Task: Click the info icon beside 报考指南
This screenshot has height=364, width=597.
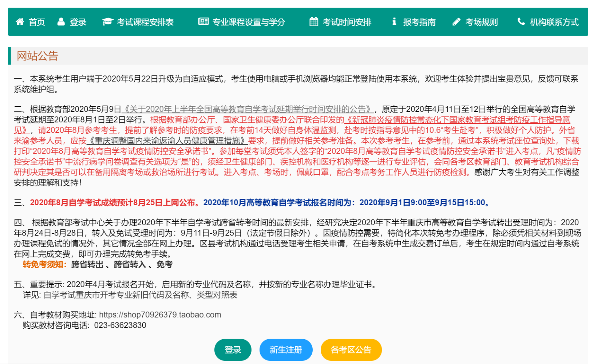Action: tap(394, 22)
